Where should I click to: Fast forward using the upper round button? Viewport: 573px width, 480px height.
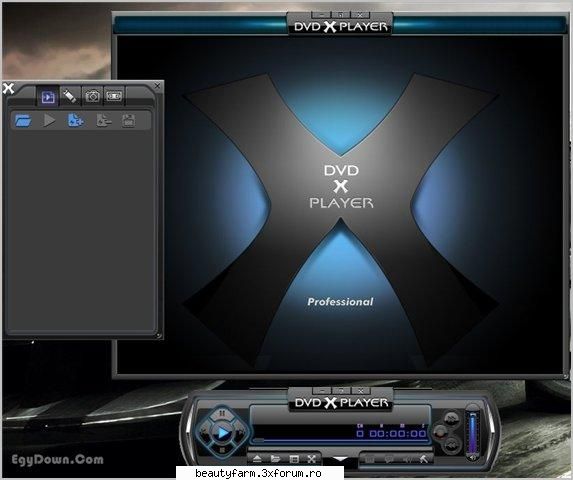tap(452, 418)
